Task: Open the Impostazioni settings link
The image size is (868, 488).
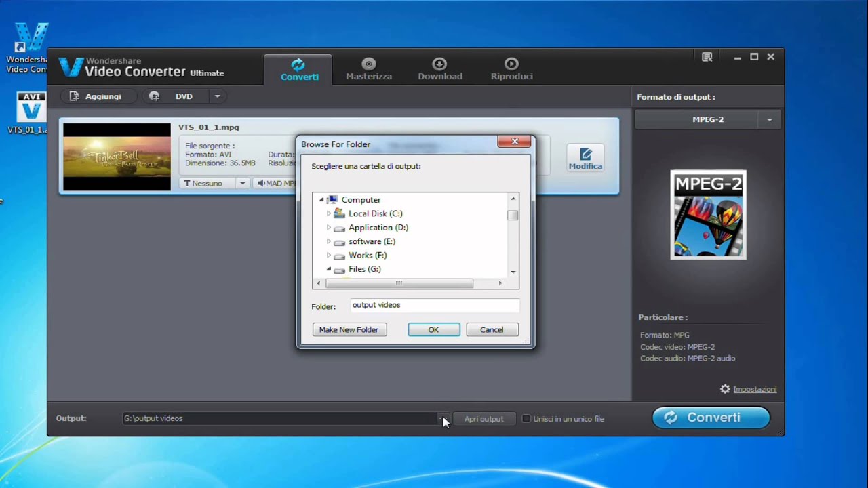Action: pos(755,389)
